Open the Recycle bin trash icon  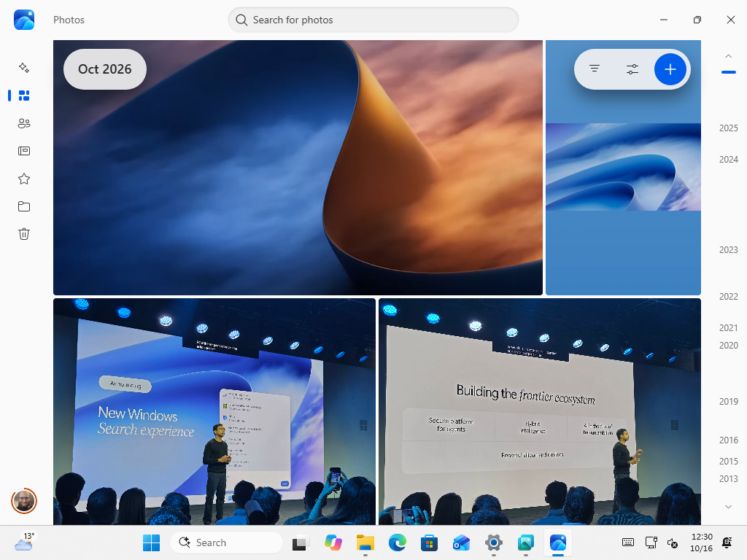pos(24,234)
